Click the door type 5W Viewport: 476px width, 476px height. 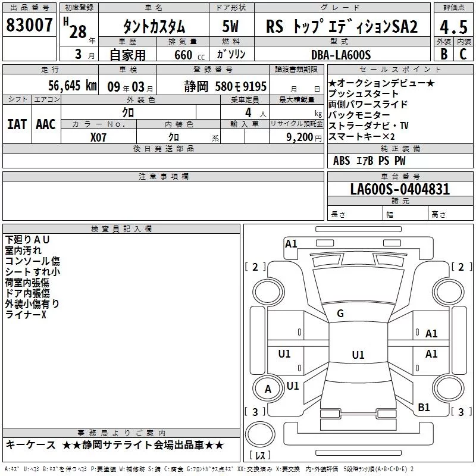click(230, 26)
